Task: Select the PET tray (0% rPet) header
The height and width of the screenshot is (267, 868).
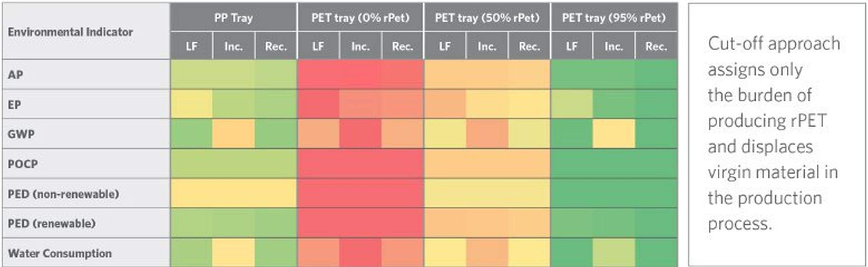Action: coord(360,18)
